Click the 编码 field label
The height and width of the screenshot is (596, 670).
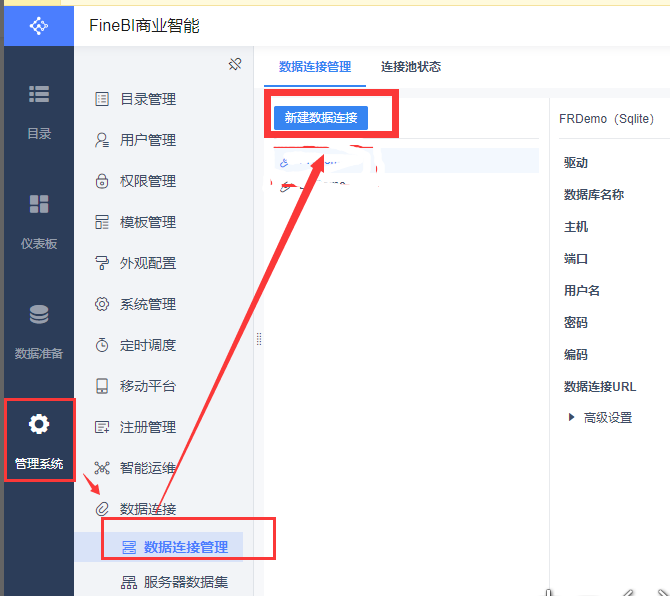pyautogui.click(x=576, y=355)
